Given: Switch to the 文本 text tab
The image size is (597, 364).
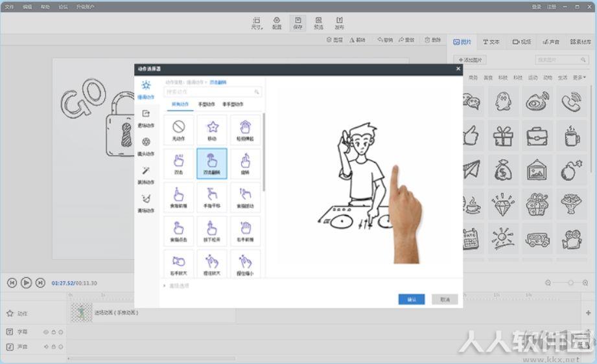Looking at the screenshot, I should click(491, 42).
